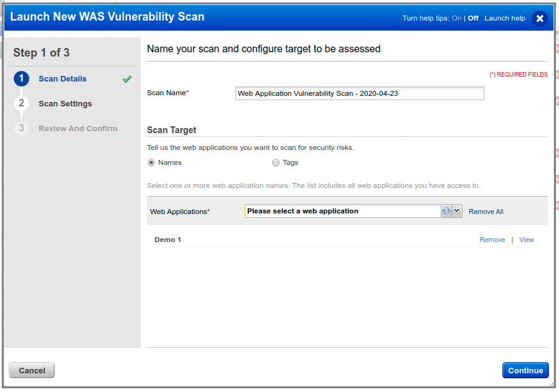Viewport: 559px width, 392px height.
Task: Switch to the Scan Settings step
Action: pos(65,104)
